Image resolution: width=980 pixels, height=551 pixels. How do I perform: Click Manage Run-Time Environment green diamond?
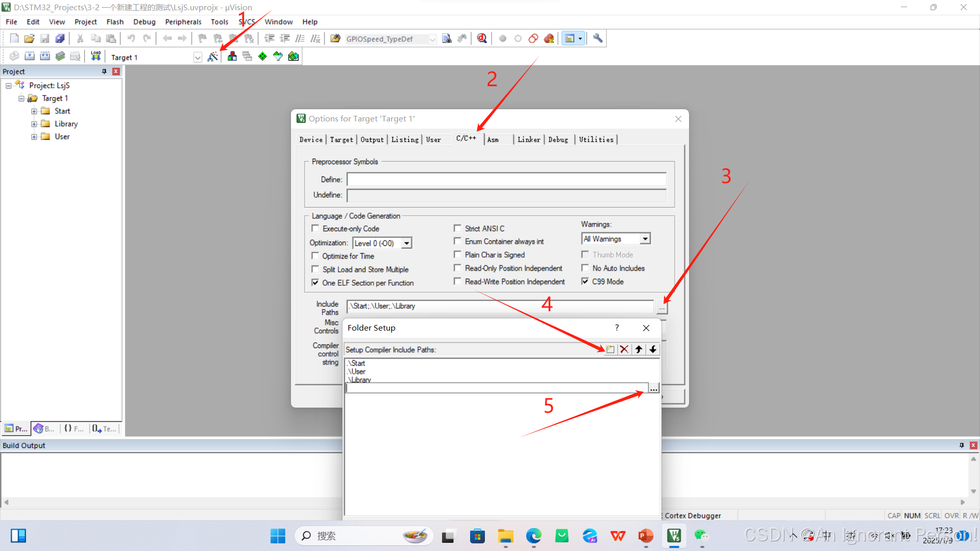[x=262, y=57]
